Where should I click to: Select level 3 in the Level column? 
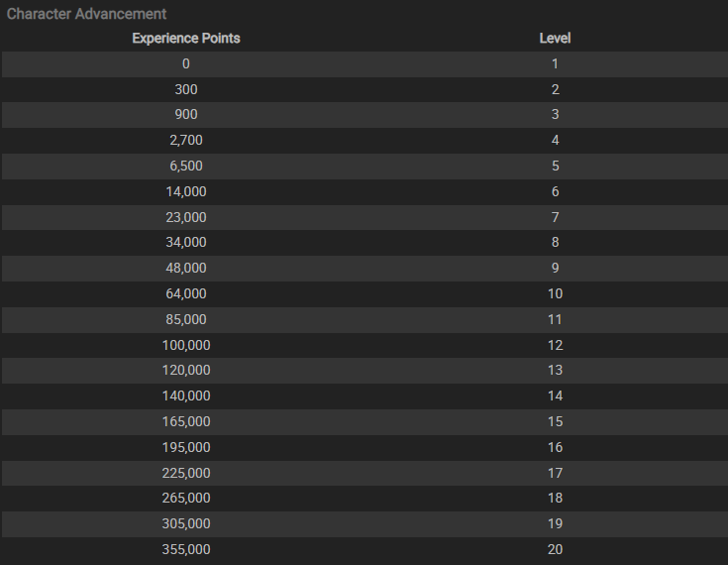(555, 115)
